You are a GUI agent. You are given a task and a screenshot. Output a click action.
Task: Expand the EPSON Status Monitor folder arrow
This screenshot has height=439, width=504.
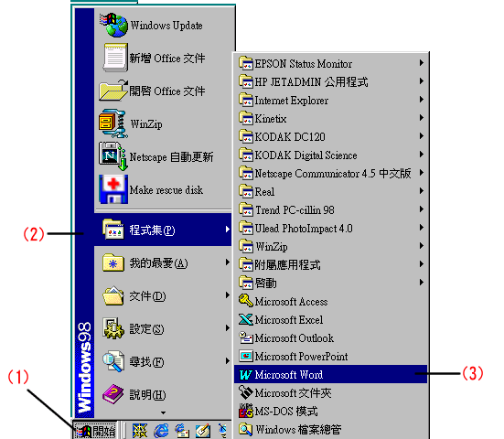coord(422,63)
